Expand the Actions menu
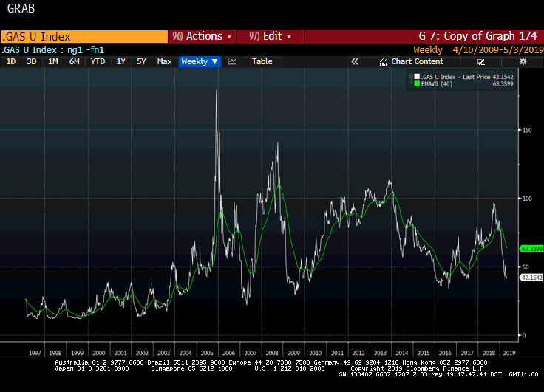 click(201, 36)
